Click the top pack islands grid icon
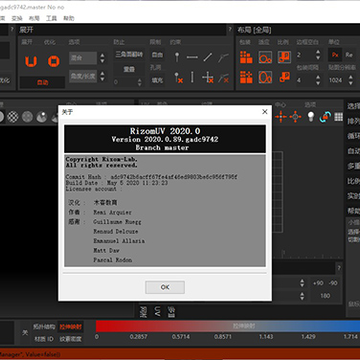The height and width of the screenshot is (360, 360). click(x=246, y=57)
